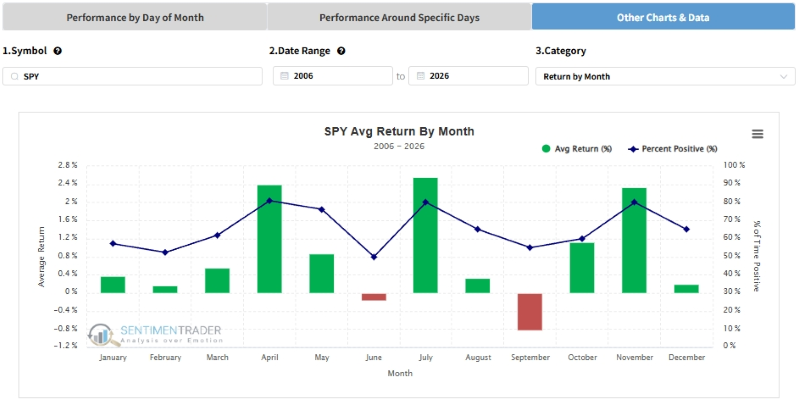
Task: Click the red June negative return bar
Action: pos(374,297)
